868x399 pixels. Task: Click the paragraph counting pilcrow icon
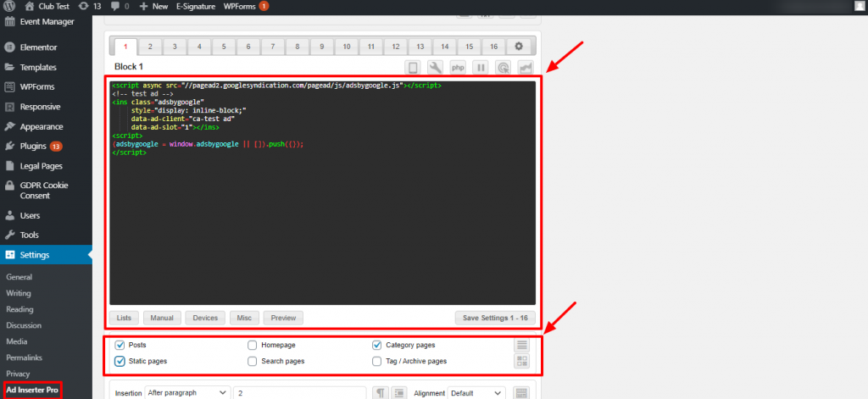(x=381, y=393)
